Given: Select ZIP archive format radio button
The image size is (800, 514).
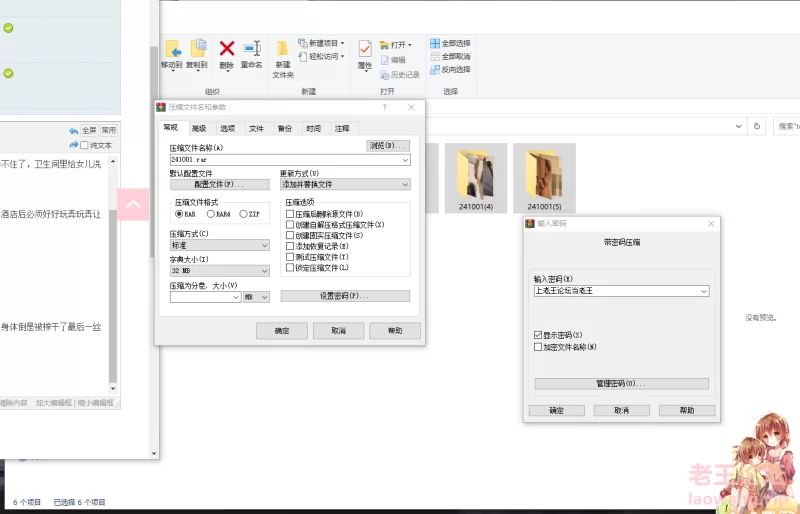Looking at the screenshot, I should click(x=243, y=214).
